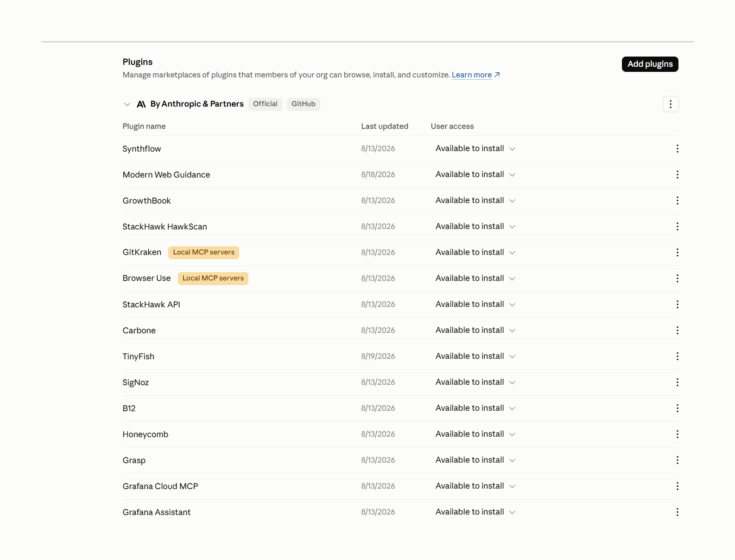The image size is (735, 560).
Task: Click the Local MCP servers tag on Browser Use
Action: click(213, 279)
